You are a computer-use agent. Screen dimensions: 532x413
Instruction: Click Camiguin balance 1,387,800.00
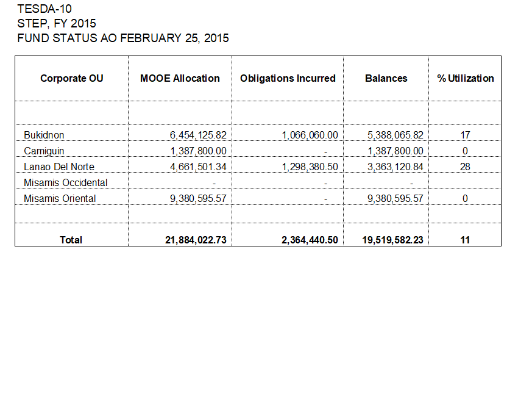[x=395, y=151]
